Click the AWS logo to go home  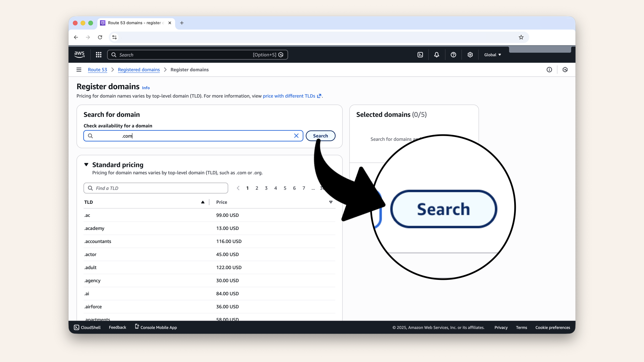click(79, 54)
